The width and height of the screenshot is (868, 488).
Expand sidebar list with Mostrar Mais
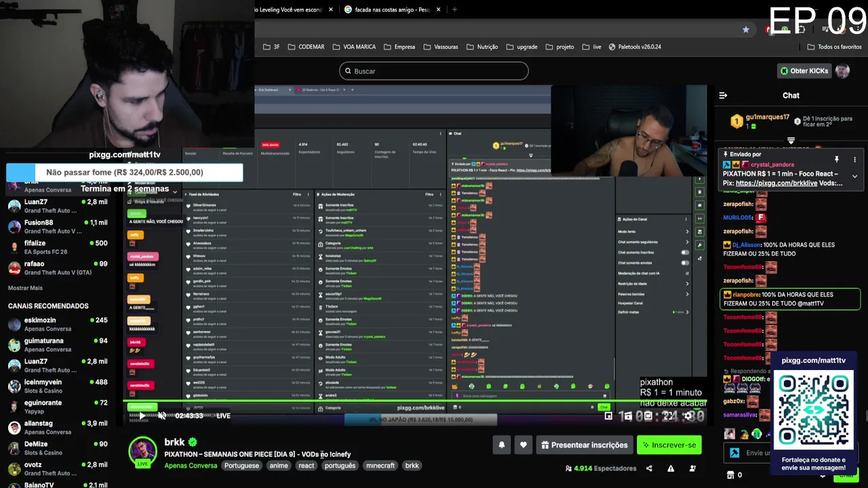pyautogui.click(x=25, y=288)
